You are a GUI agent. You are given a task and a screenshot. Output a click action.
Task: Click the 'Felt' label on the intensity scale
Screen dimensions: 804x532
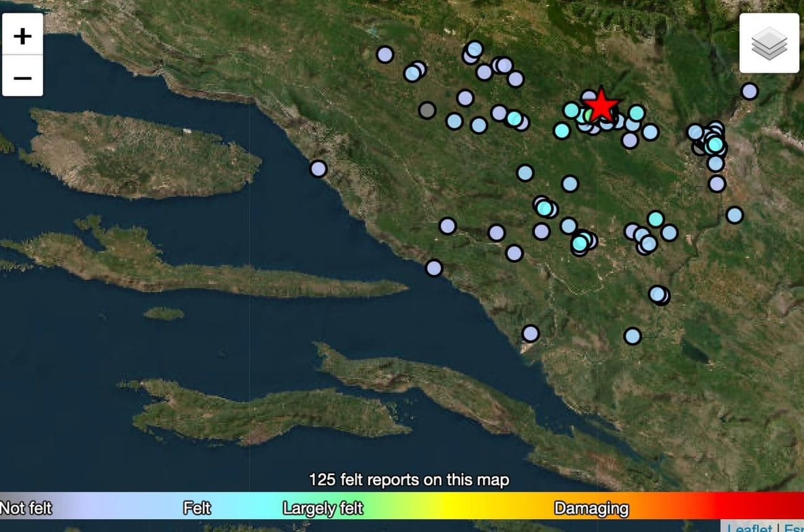[197, 508]
